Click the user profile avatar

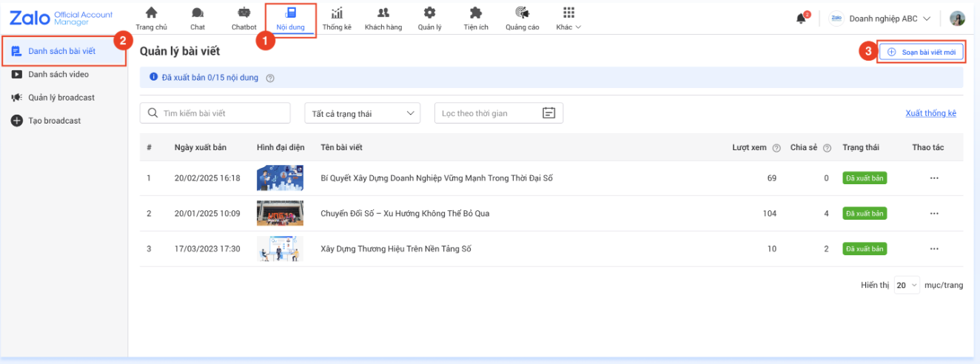point(958,18)
